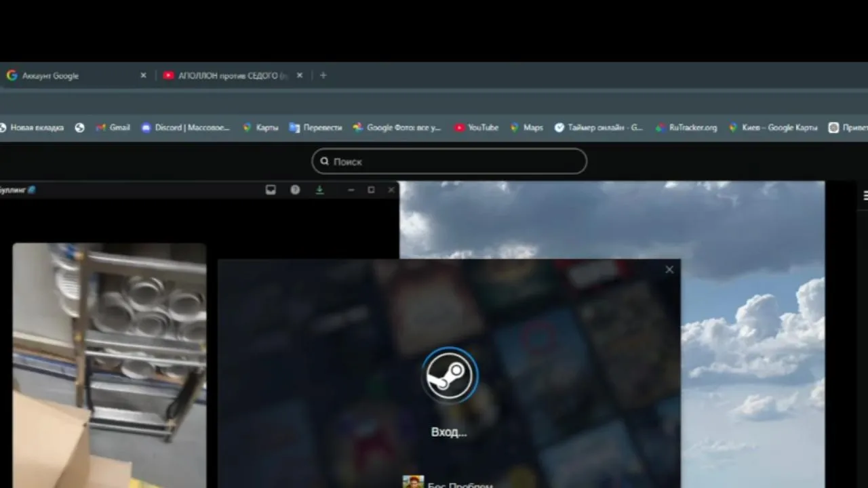868x488 pixels.
Task: Click the Бес Проблем user avatar
Action: (413, 482)
